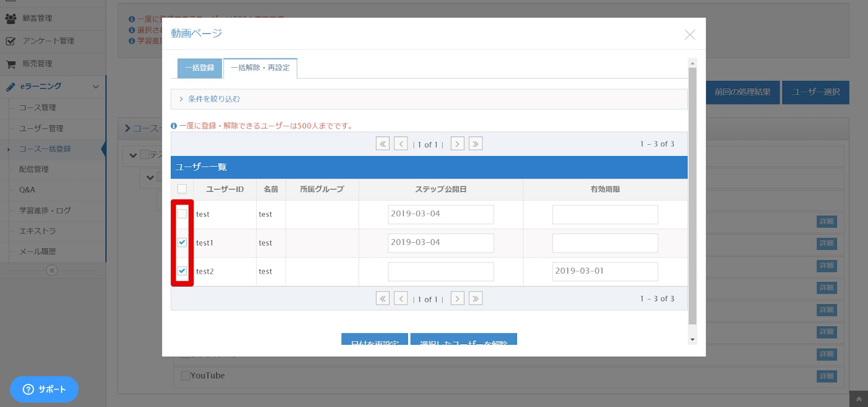Check the checkbox for user test
Image resolution: width=868 pixels, height=407 pixels.
(182, 214)
